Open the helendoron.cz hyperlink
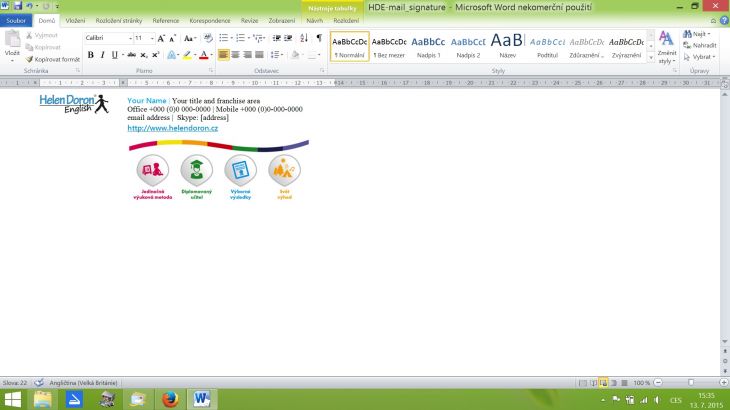730x410 pixels. click(173, 128)
